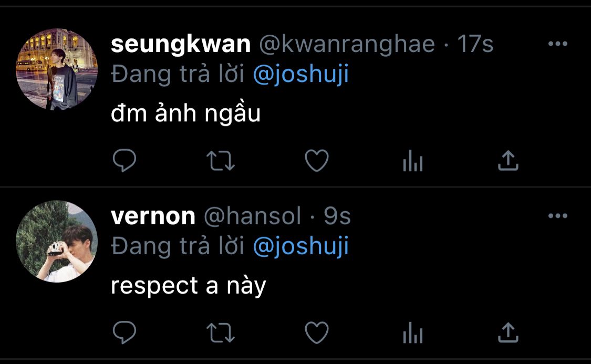
Task: Retweet vernon's reply
Action: (221, 332)
